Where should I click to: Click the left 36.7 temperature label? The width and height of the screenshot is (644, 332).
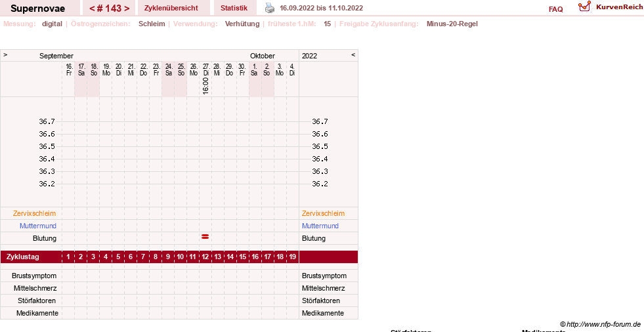click(x=47, y=121)
